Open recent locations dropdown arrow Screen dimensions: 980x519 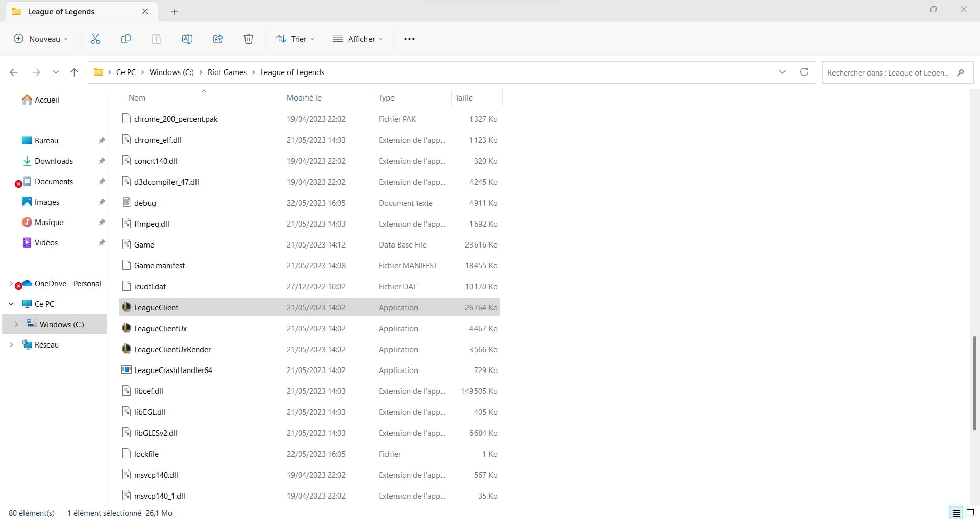pos(56,72)
